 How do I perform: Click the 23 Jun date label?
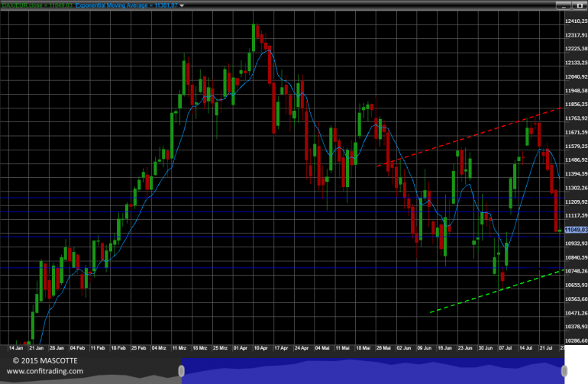(465, 348)
